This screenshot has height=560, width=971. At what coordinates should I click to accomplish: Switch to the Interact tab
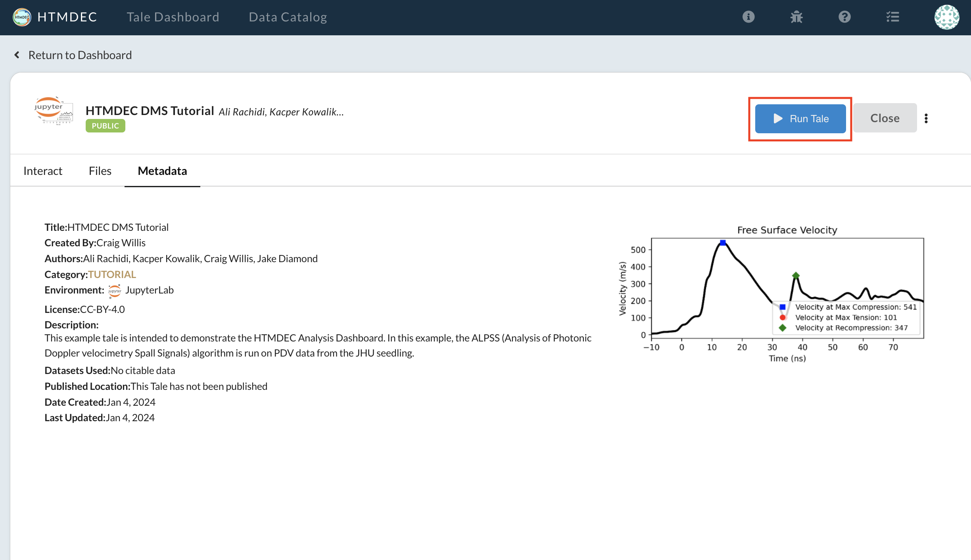43,171
